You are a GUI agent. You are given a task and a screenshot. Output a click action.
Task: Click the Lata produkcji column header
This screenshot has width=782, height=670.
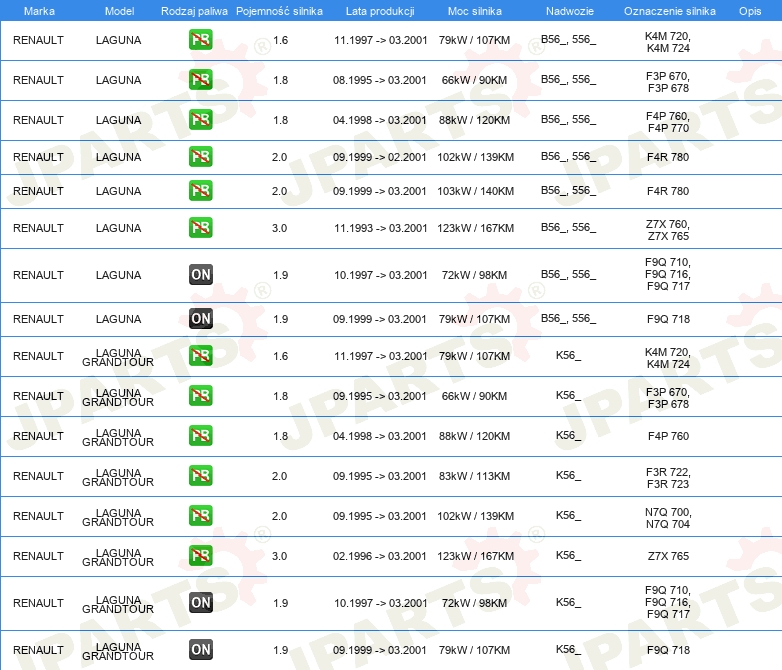click(380, 11)
